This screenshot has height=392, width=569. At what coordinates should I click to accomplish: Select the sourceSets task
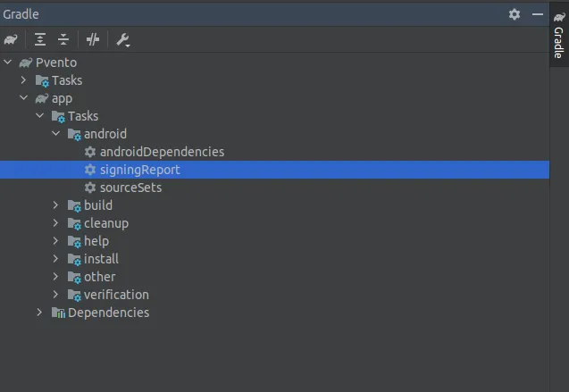pyautogui.click(x=130, y=188)
